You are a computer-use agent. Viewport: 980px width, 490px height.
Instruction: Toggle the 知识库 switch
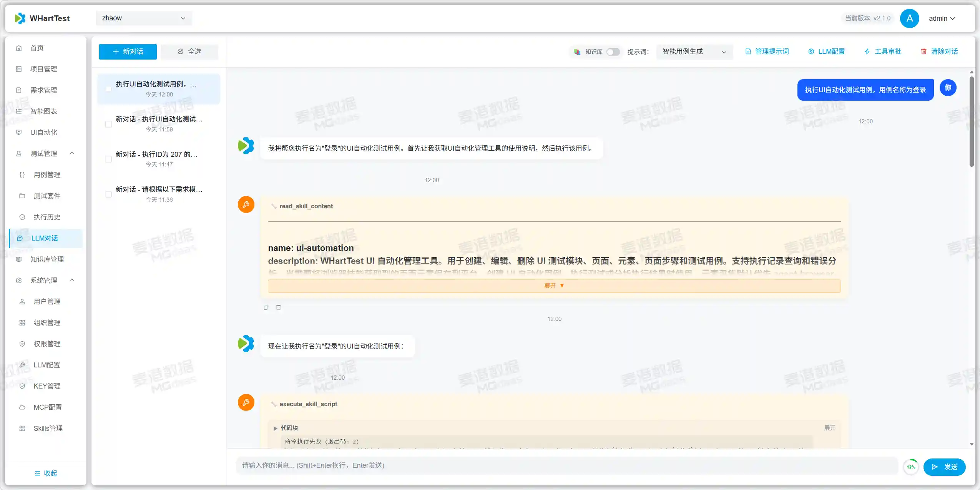coord(613,51)
